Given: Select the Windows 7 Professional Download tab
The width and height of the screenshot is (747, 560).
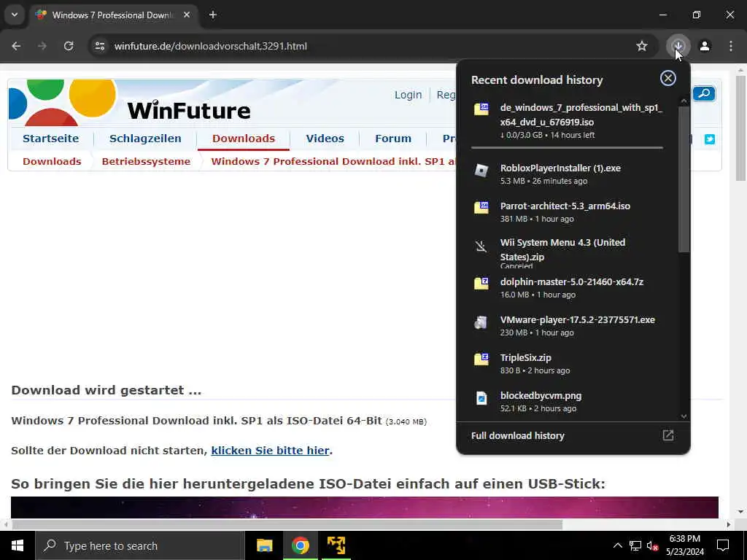Looking at the screenshot, I should pyautogui.click(x=112, y=15).
